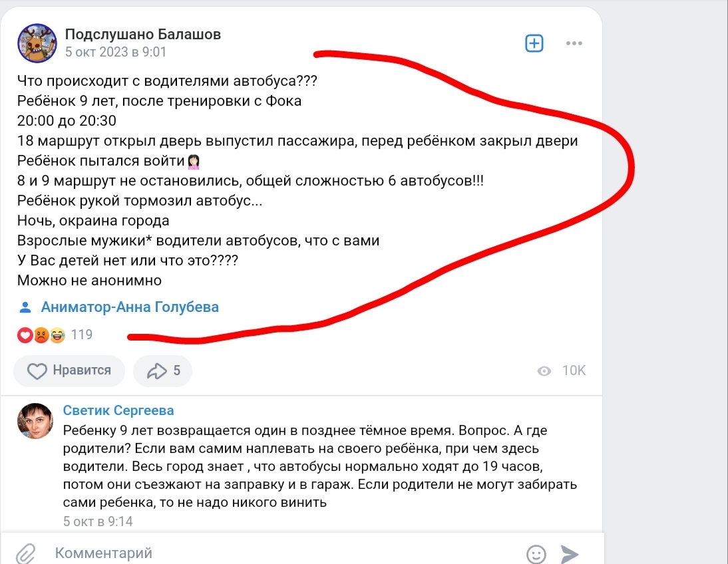Click the angry face reaction icon
Viewport: 728px width, 564px height.
tap(41, 335)
